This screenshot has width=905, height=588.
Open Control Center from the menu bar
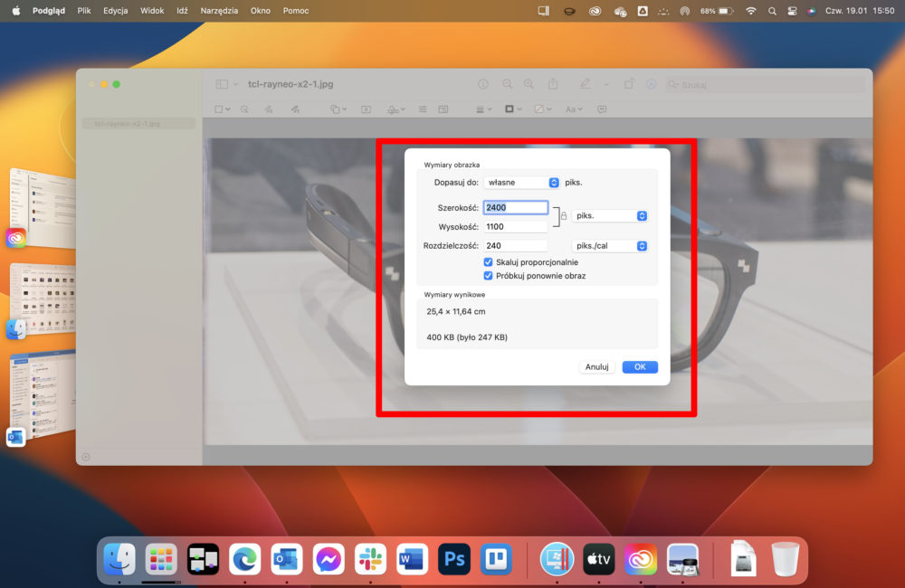[x=792, y=11]
